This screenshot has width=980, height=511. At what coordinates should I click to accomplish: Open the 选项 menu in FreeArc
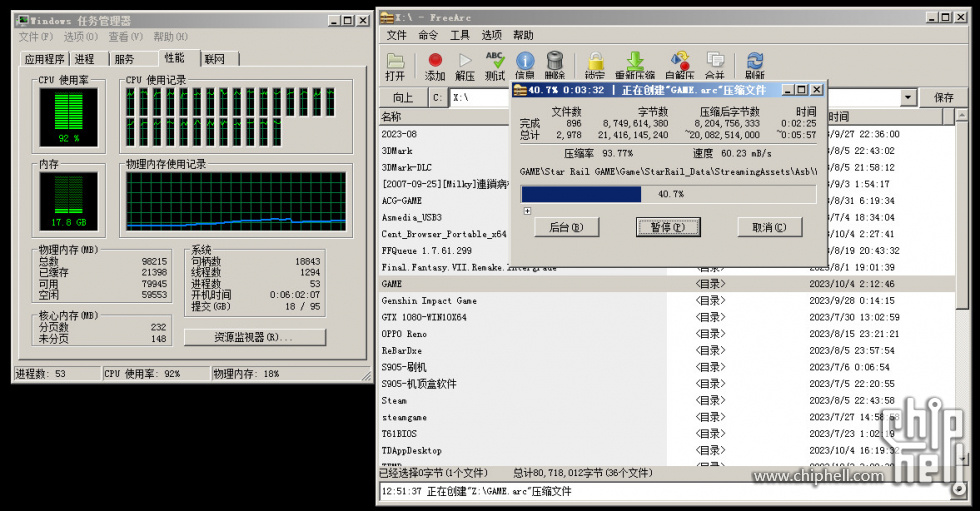click(491, 35)
